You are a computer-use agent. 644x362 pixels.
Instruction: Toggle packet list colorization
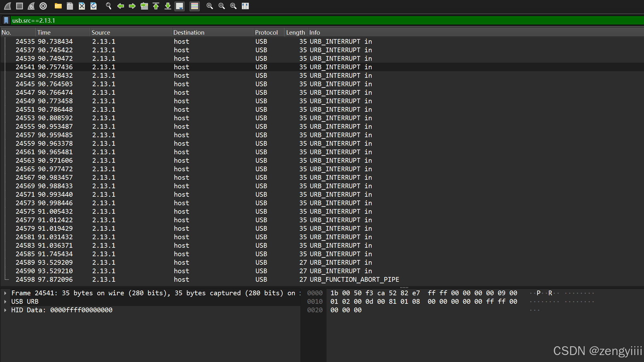(x=194, y=6)
